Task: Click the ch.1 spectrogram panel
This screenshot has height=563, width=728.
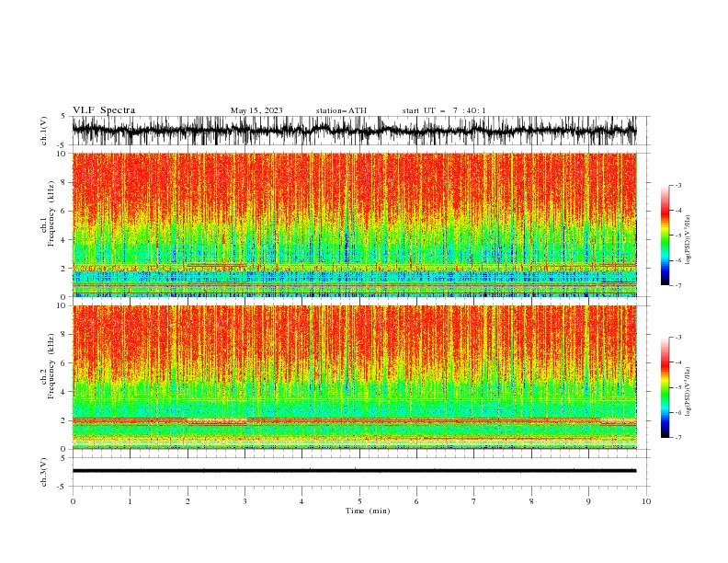Action: click(355, 224)
